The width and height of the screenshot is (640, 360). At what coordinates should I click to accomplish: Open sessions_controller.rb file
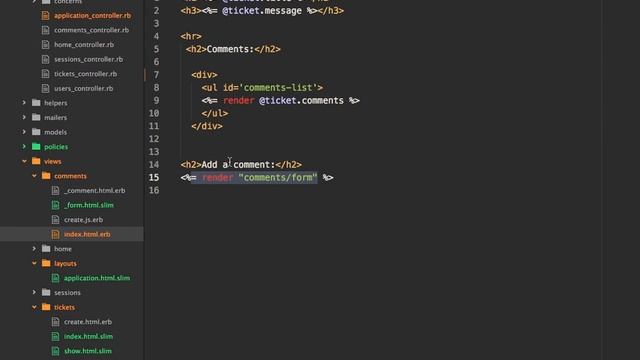click(x=88, y=59)
